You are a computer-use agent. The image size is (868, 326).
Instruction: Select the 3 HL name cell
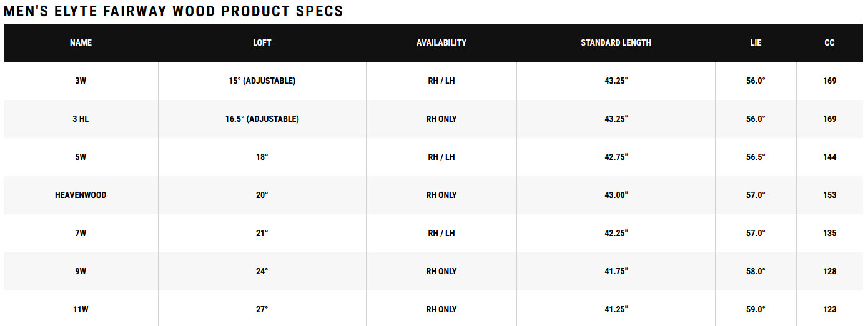pyautogui.click(x=81, y=119)
